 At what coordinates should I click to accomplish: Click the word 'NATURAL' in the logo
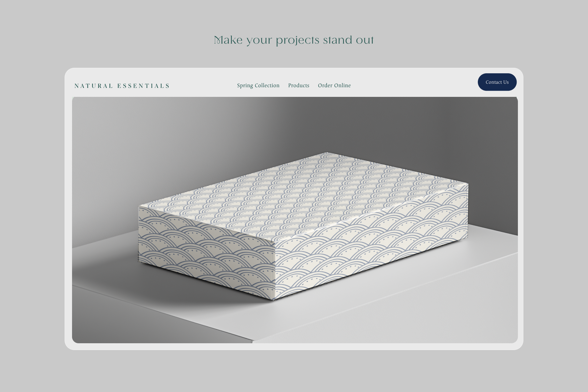(94, 86)
